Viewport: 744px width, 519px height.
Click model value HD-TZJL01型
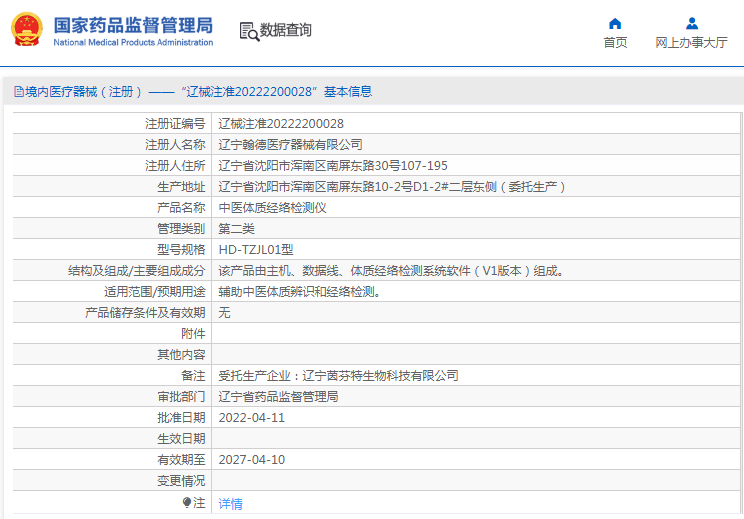(256, 250)
